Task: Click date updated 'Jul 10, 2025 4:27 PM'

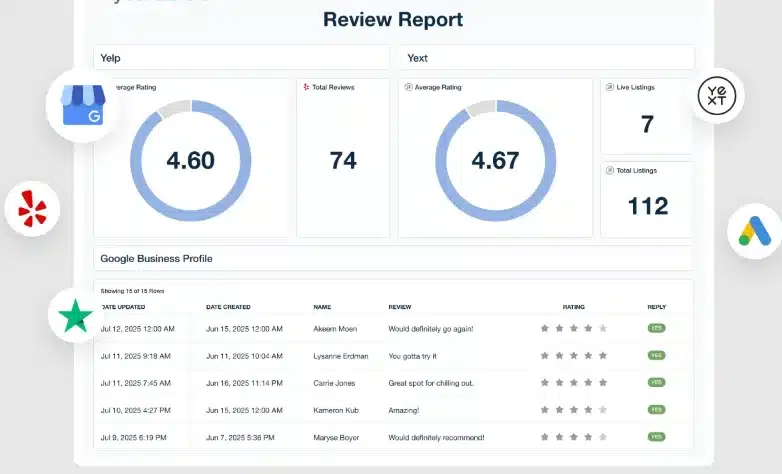Action: [x=136, y=410]
